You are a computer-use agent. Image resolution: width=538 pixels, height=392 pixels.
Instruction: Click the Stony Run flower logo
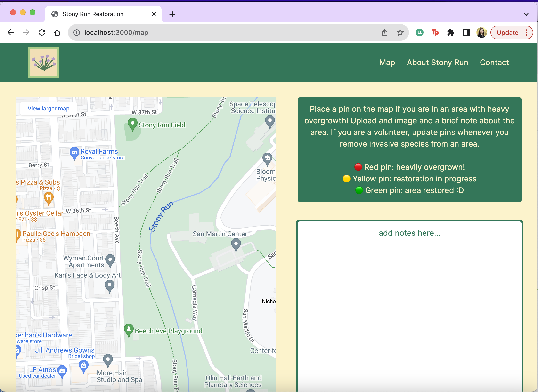(x=44, y=63)
